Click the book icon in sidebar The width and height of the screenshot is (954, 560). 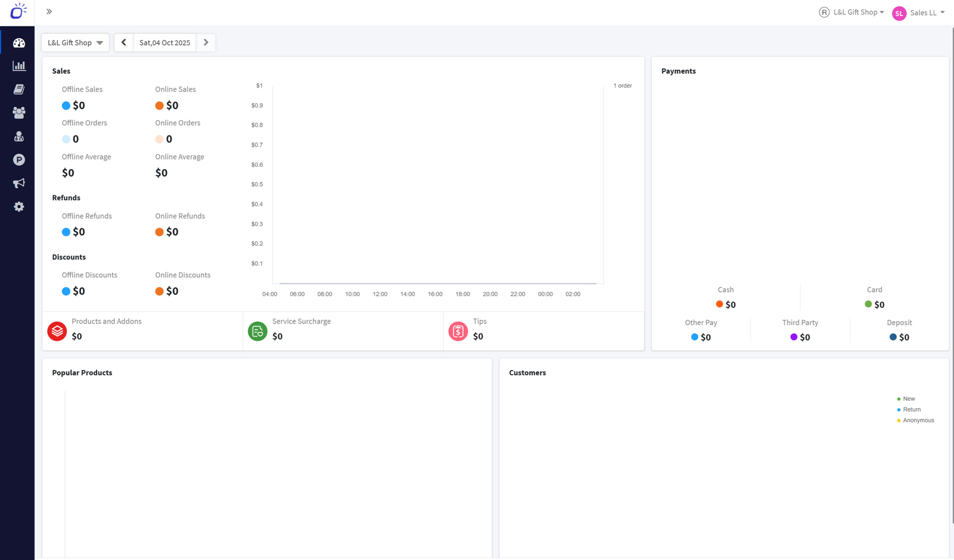(19, 89)
